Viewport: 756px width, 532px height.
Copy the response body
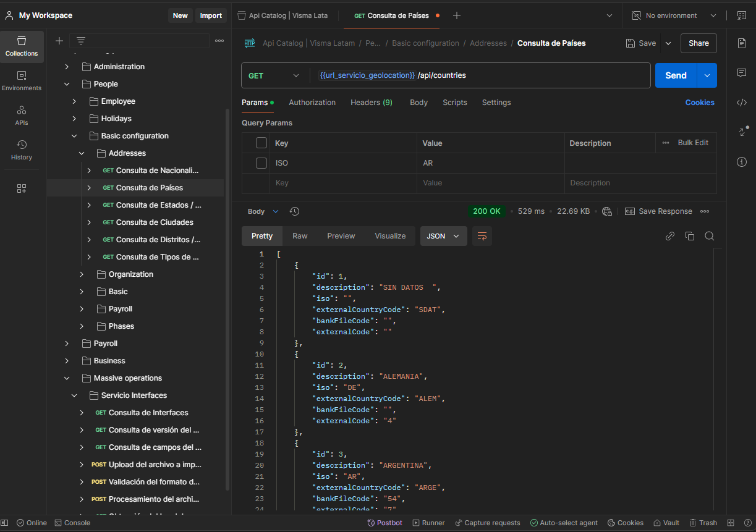pos(689,236)
